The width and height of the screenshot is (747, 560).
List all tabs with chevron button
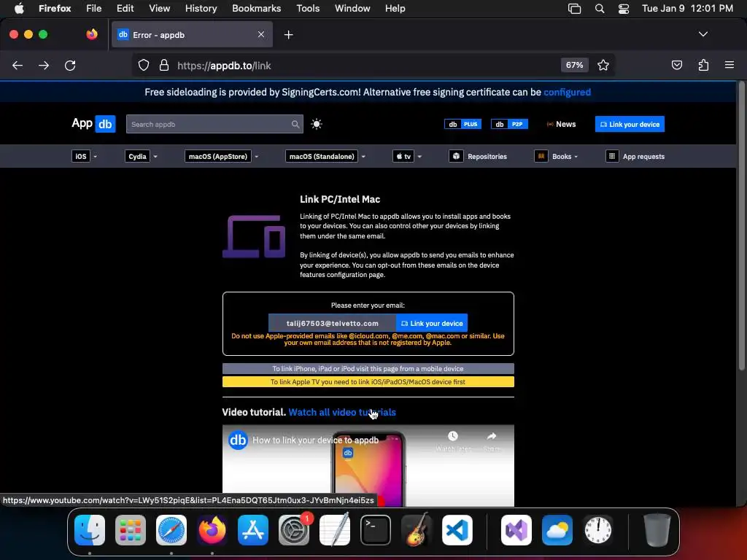pos(703,34)
